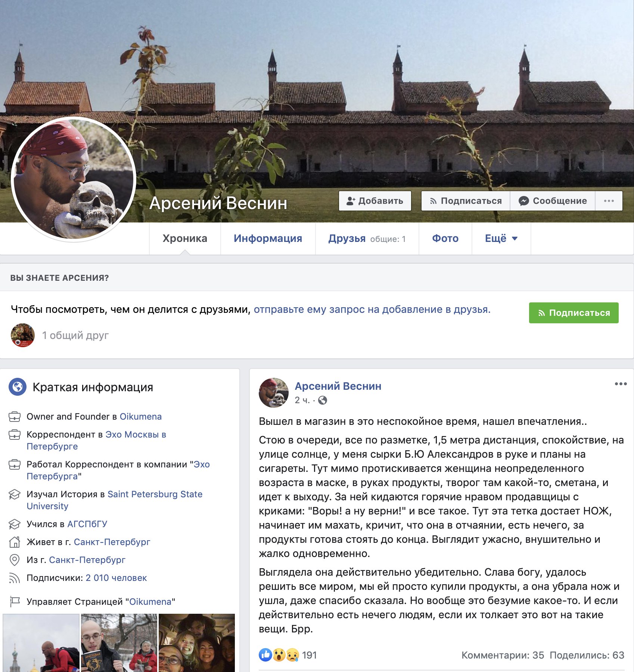Open the Друзья tab
Image resolution: width=634 pixels, height=672 pixels.
pyautogui.click(x=367, y=239)
